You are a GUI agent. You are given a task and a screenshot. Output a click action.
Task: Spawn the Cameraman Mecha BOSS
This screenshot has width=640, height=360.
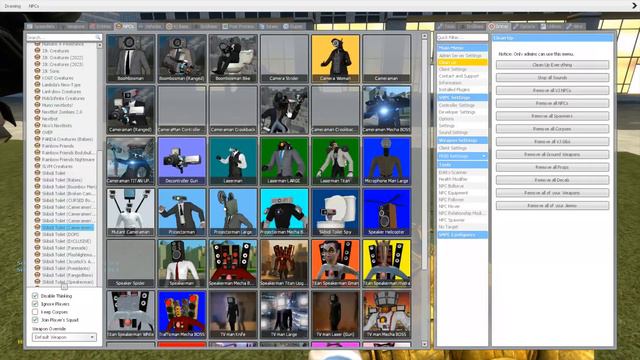click(387, 109)
